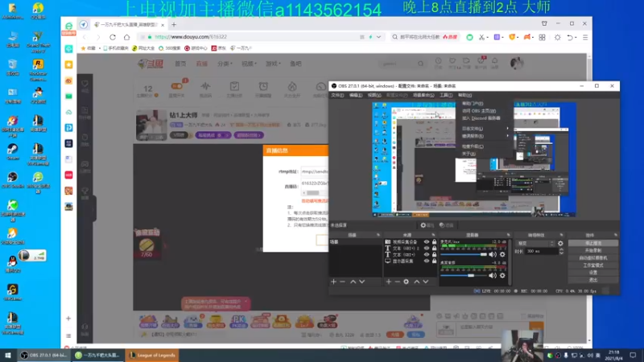This screenshot has height=362, width=644.
Task: Click the Douyu search magnifier icon
Action: [420, 64]
